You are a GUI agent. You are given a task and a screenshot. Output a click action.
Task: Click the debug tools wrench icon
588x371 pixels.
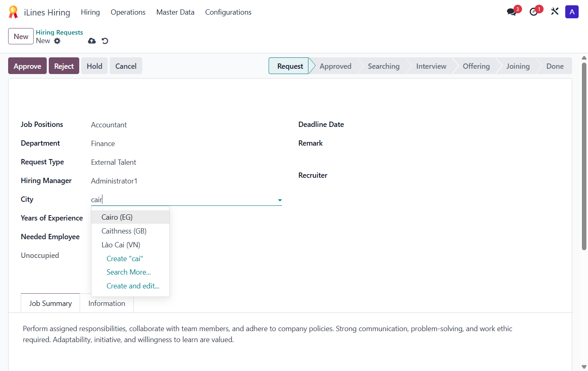tap(555, 11)
